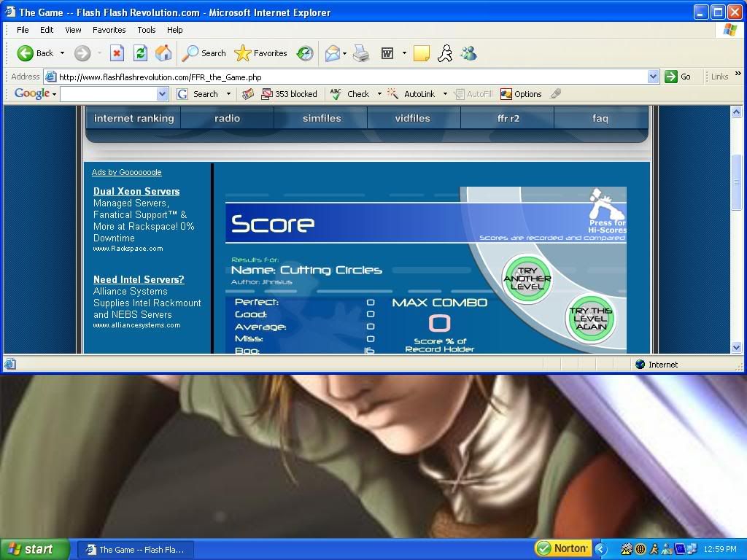Go to Home page icon

(x=163, y=53)
